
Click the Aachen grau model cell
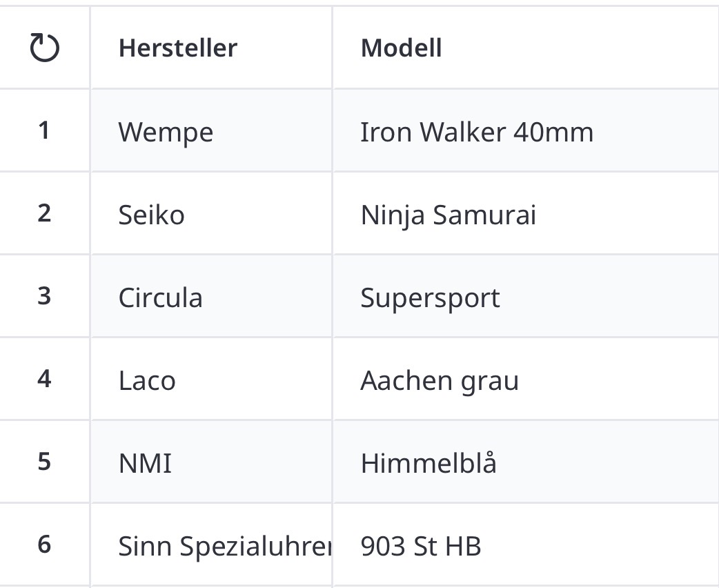click(440, 380)
